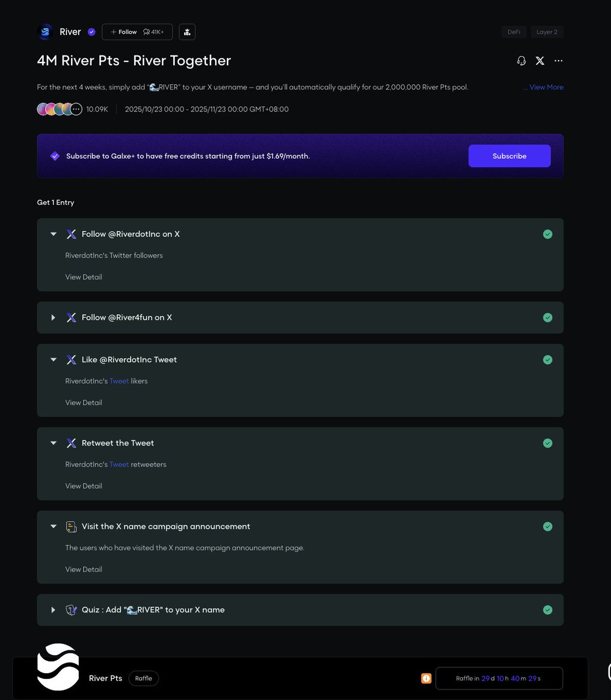Click checkmark for Follow @RiverdotInc task
The height and width of the screenshot is (700, 611).
tap(547, 234)
